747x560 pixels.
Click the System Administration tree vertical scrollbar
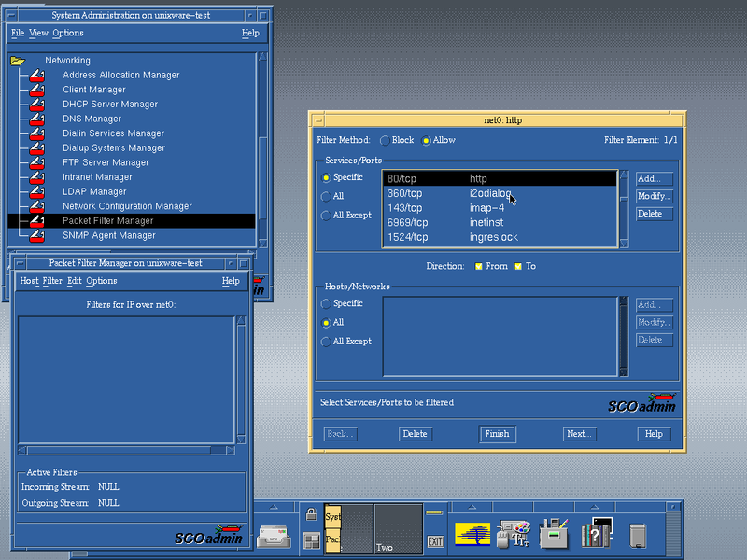click(262, 150)
